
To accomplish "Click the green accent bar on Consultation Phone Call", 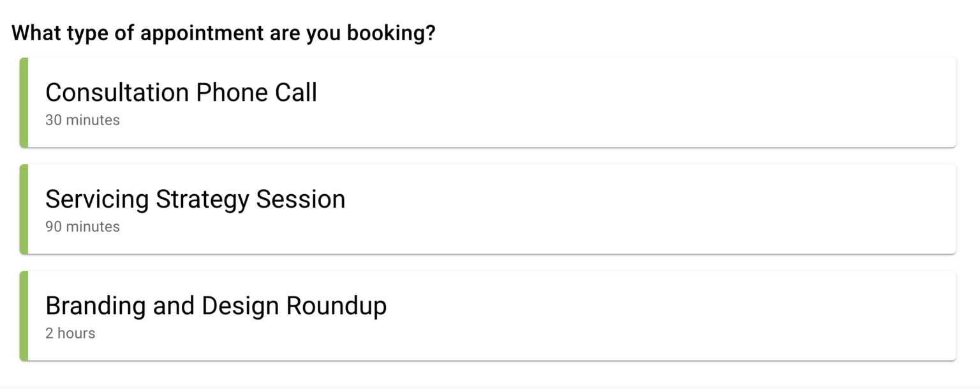I will [23, 102].
